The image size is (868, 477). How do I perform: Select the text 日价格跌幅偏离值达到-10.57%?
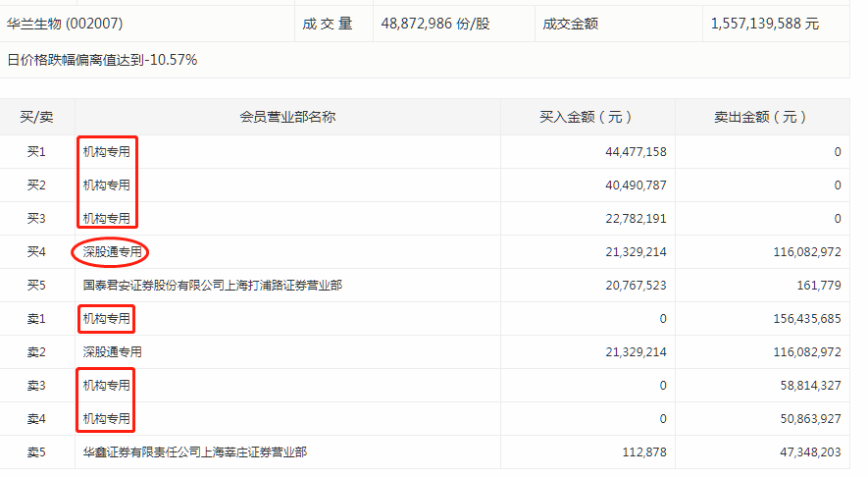(102, 60)
